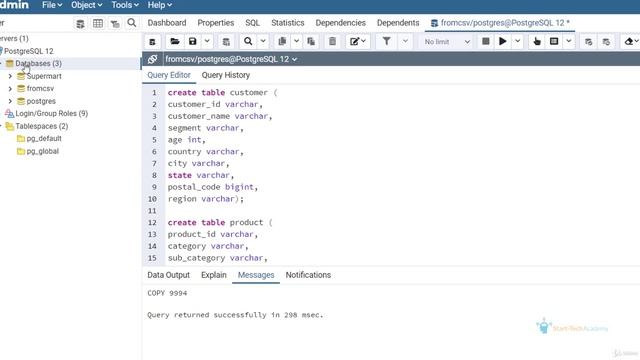Expand the Find options dropdown arrow
This screenshot has height=360, width=640.
pos(263,41)
